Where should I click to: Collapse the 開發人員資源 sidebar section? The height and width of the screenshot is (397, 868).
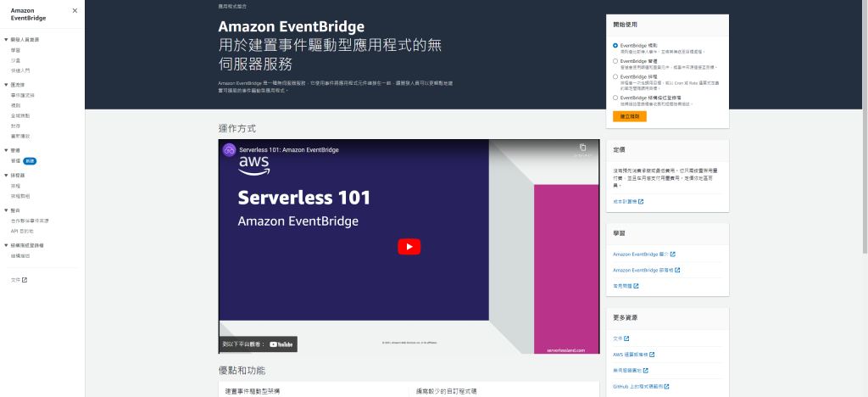pos(6,40)
